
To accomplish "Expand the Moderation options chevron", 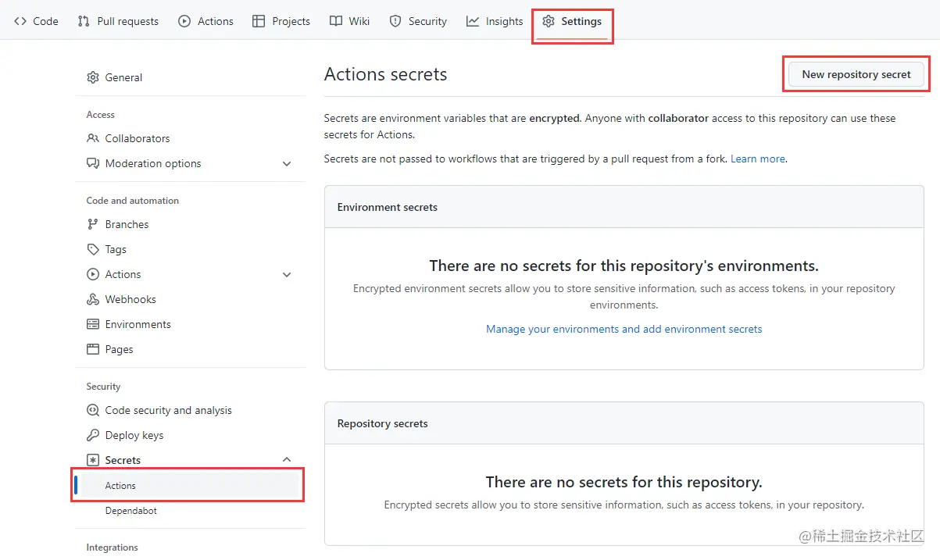I will 287,164.
